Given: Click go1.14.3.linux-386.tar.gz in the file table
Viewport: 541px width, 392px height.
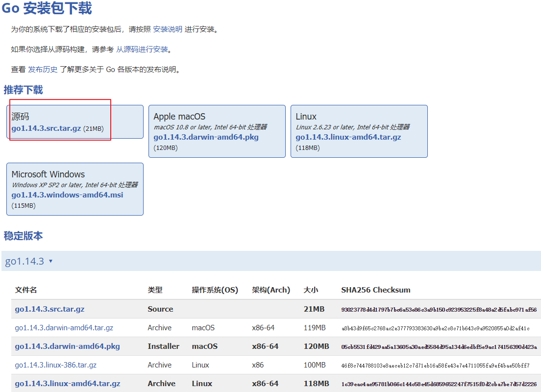Looking at the screenshot, I should (x=55, y=365).
